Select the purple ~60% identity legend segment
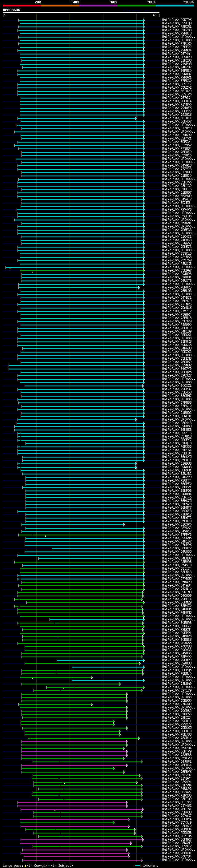The image size is (197, 868). coord(98,6)
